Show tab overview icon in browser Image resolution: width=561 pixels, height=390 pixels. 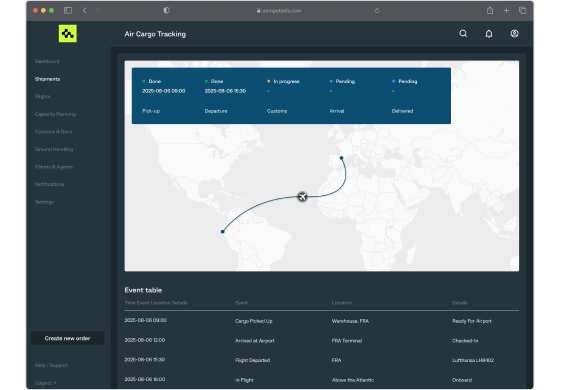pos(522,10)
